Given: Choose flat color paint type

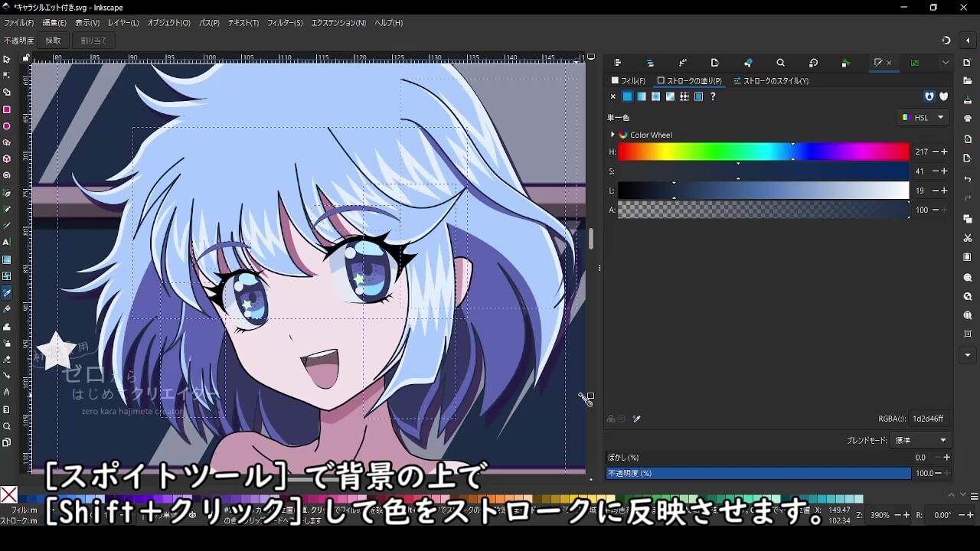Looking at the screenshot, I should 627,96.
